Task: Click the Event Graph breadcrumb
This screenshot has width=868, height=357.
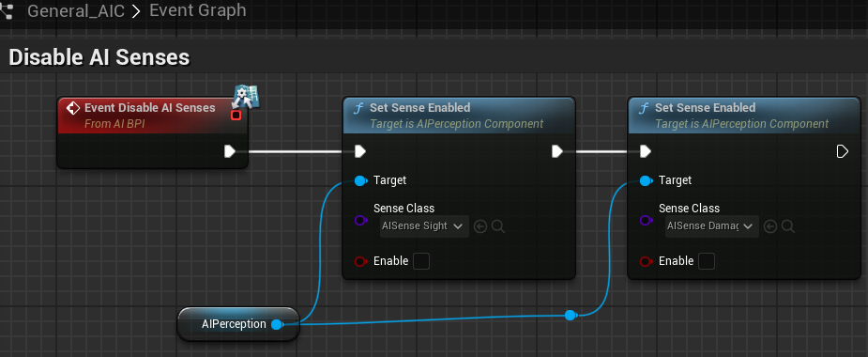Action: (198, 10)
